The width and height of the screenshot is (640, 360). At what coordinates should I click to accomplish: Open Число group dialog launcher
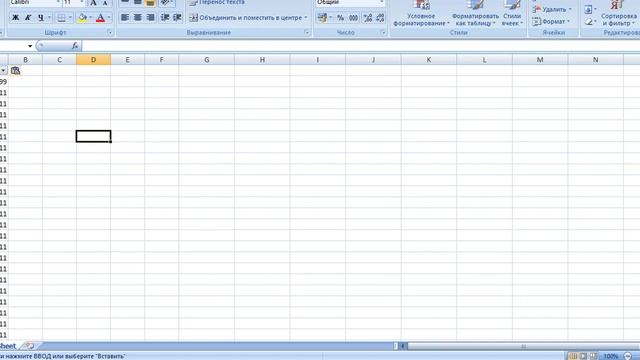point(383,32)
